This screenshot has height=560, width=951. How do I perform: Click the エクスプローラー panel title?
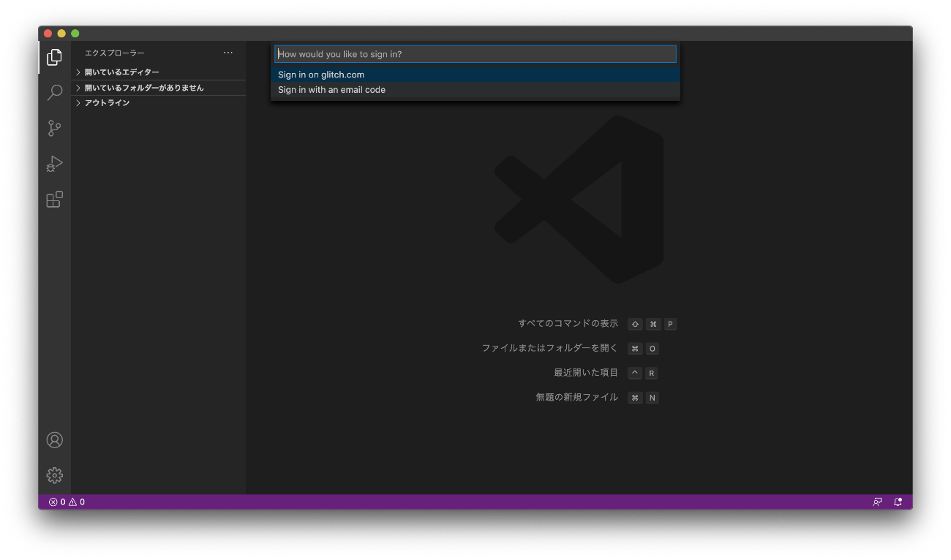[115, 53]
